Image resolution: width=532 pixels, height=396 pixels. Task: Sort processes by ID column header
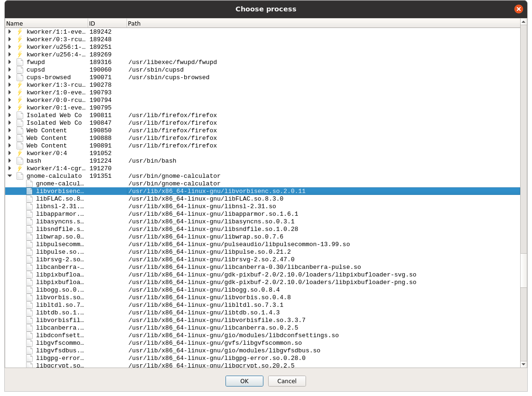pyautogui.click(x=107, y=23)
